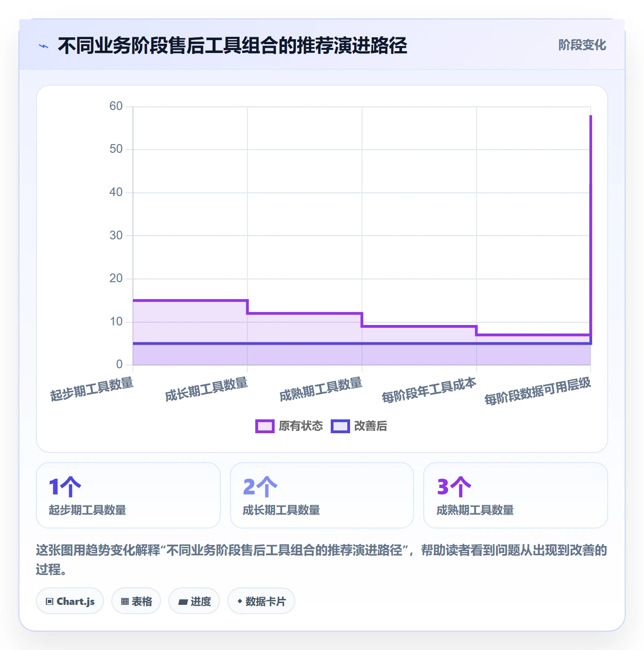Click the y-axis value 50
644x650 pixels.
pyautogui.click(x=116, y=149)
